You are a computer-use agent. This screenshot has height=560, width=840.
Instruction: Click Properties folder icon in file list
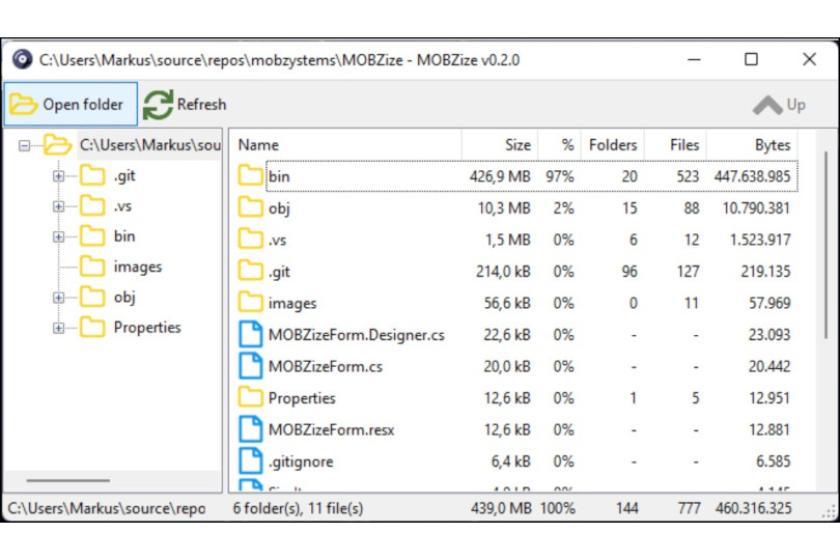(x=250, y=398)
